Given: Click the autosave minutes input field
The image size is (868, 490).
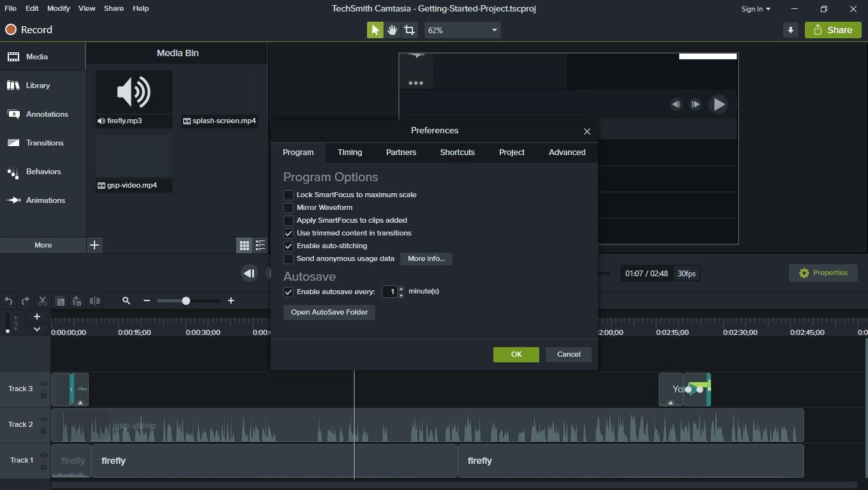Looking at the screenshot, I should (x=389, y=292).
